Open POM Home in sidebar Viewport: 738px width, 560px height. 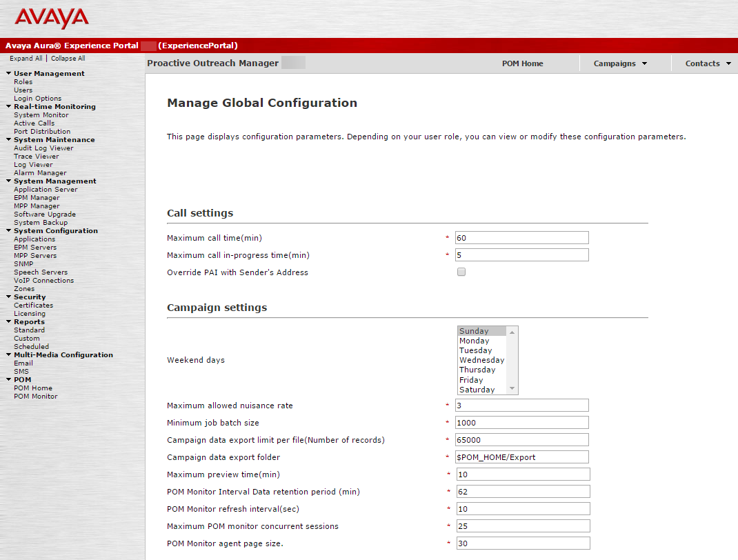tap(33, 388)
